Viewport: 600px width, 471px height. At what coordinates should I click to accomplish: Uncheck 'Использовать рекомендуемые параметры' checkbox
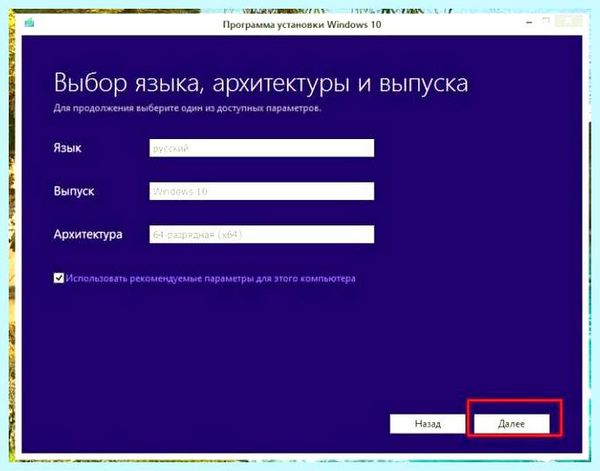(x=59, y=278)
